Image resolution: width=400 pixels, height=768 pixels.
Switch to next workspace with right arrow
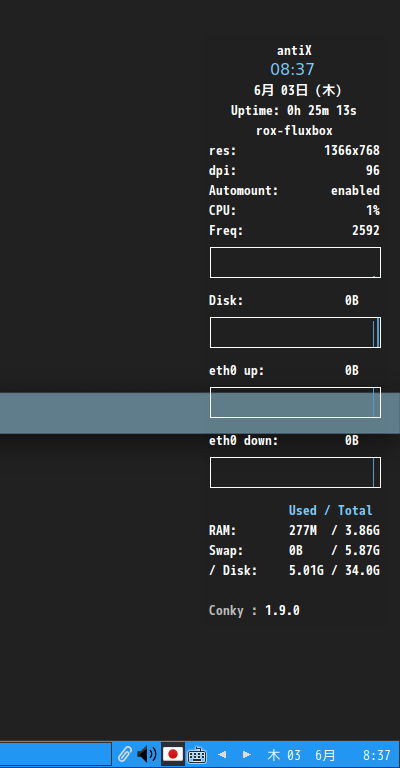(x=247, y=755)
